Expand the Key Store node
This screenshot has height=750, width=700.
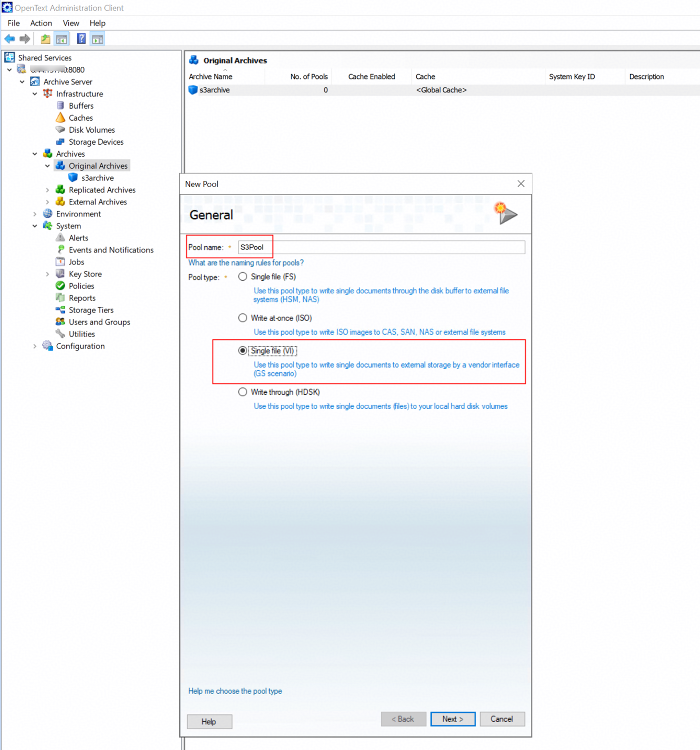pyautogui.click(x=47, y=274)
